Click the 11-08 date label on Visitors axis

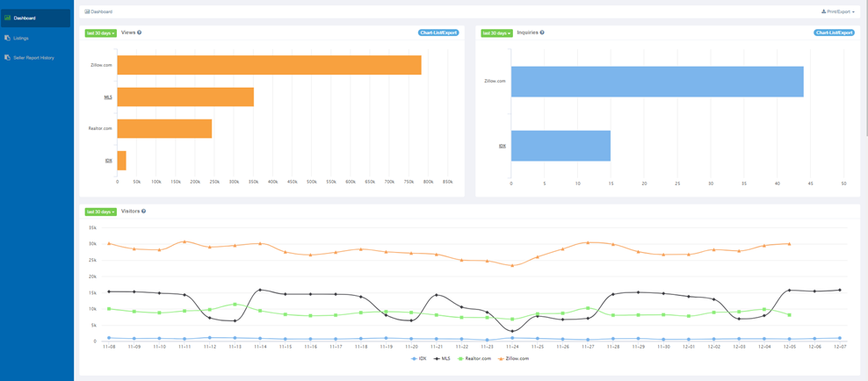point(109,347)
